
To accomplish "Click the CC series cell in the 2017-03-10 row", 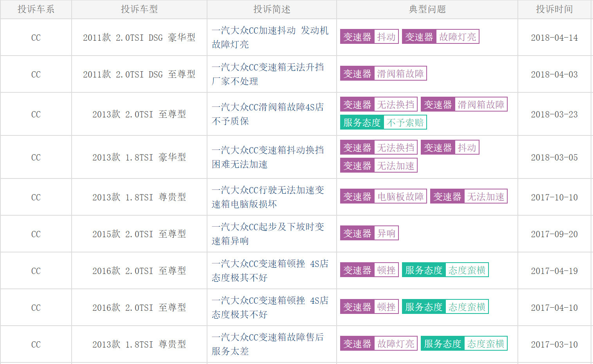I will tap(36, 345).
